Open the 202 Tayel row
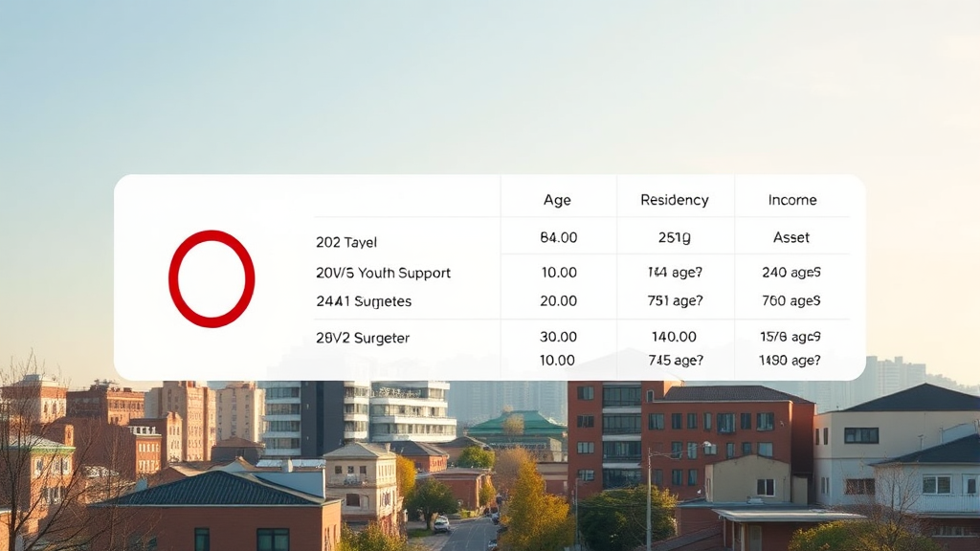The height and width of the screenshot is (551, 980). [346, 242]
